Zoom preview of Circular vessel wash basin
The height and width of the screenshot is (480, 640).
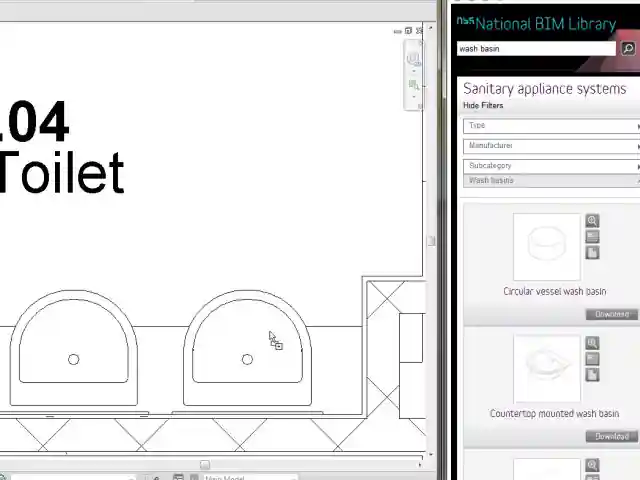pos(592,221)
